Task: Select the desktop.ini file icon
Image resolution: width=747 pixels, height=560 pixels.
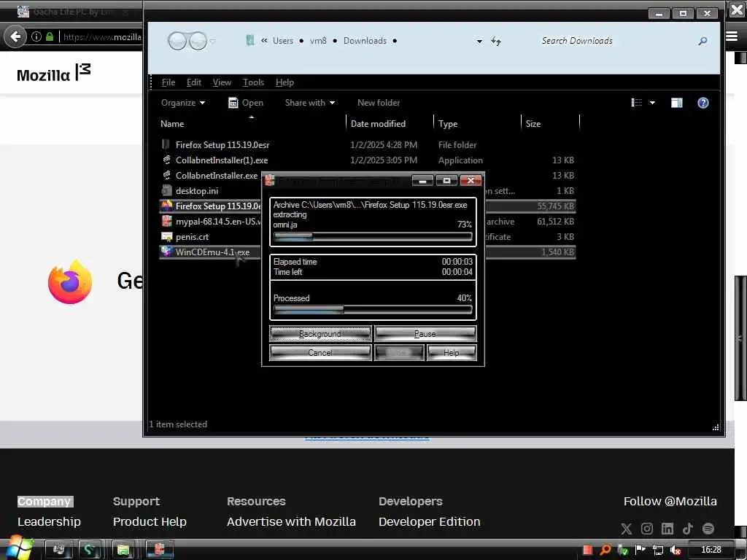Action: point(166,190)
